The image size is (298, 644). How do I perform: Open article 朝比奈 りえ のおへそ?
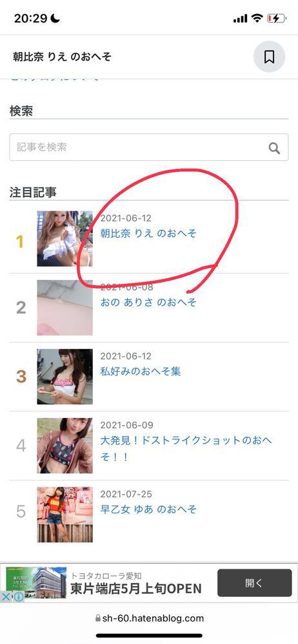[x=148, y=234]
